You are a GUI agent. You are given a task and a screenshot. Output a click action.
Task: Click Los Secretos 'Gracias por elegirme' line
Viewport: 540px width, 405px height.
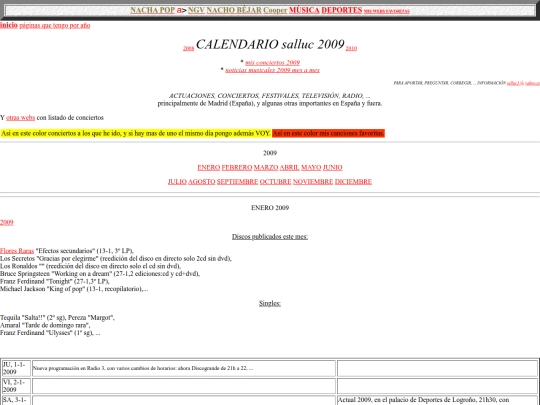[116, 259]
